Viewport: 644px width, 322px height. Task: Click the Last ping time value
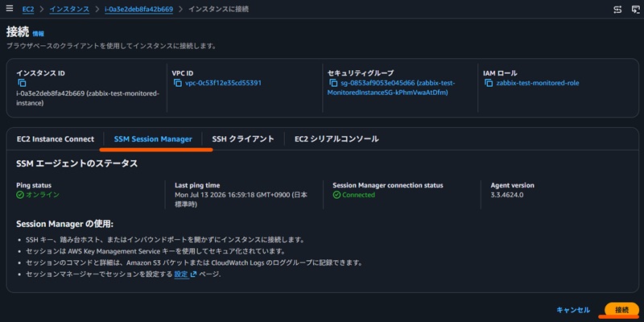(241, 199)
